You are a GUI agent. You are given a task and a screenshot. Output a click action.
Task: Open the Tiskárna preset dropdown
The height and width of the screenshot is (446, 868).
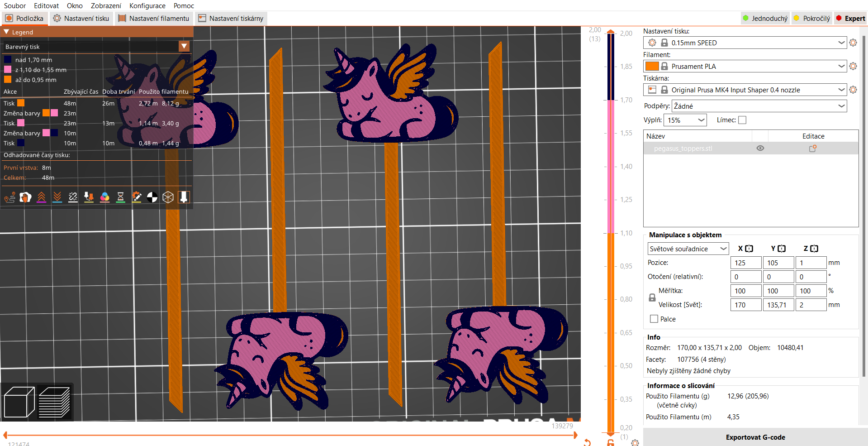pos(745,90)
